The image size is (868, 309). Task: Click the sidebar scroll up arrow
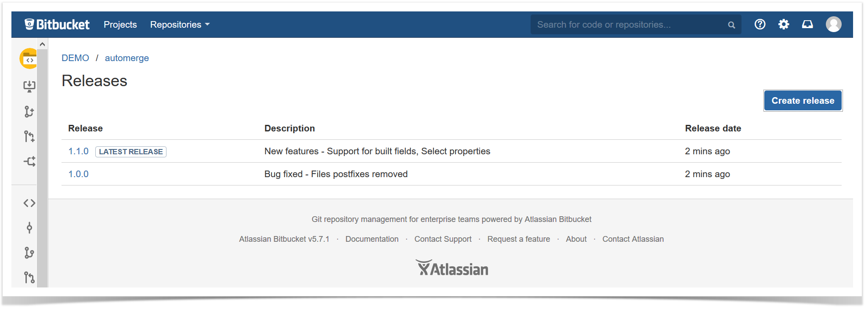click(43, 44)
